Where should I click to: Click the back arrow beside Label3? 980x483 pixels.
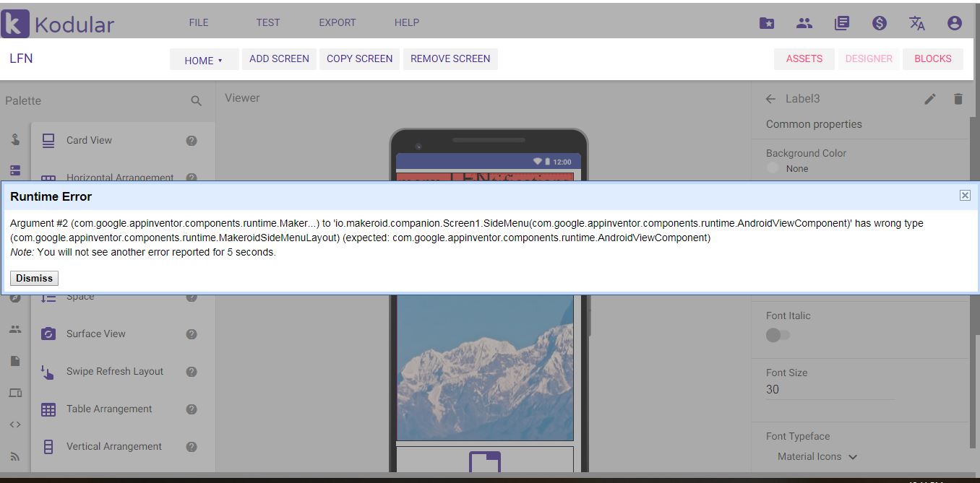(x=770, y=99)
